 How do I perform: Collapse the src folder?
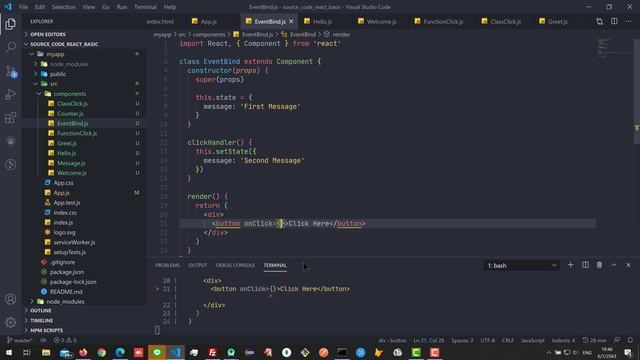pyautogui.click(x=53, y=84)
